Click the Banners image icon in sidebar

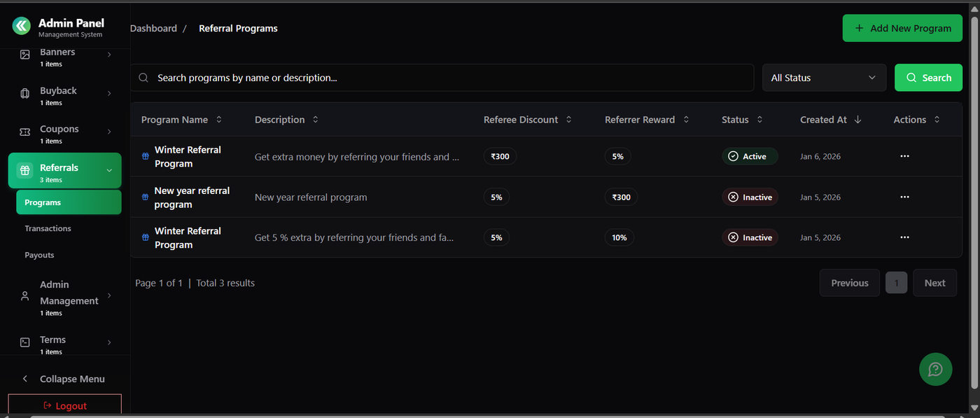25,55
